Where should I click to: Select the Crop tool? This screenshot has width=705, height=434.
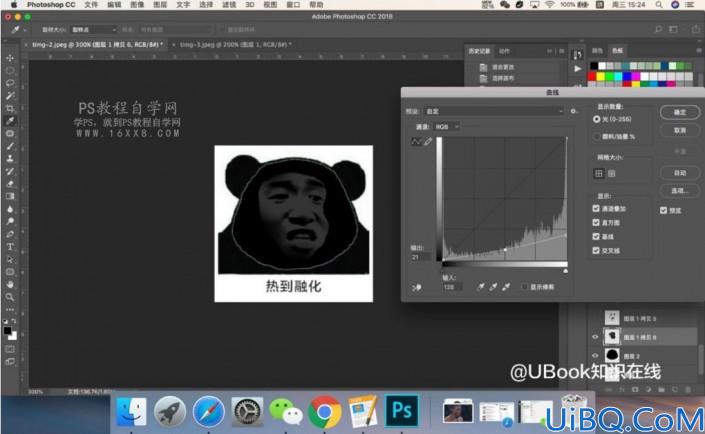tap(10, 108)
